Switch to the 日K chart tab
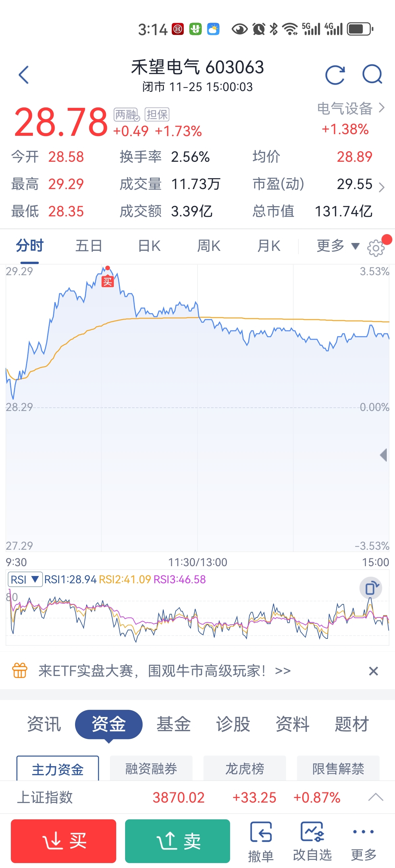395x868 pixels. [149, 246]
